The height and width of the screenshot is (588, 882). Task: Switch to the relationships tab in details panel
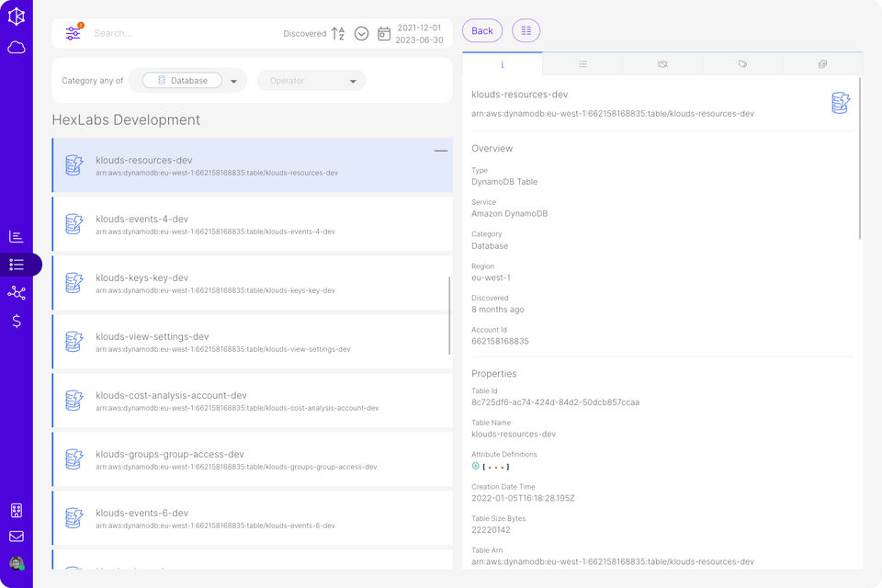[x=662, y=64]
